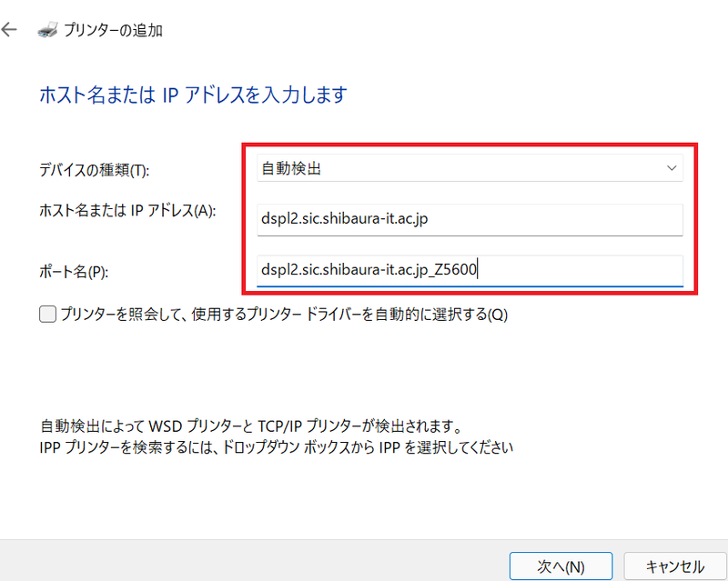Click the note line IPP プリンターを検索するには

(277, 446)
